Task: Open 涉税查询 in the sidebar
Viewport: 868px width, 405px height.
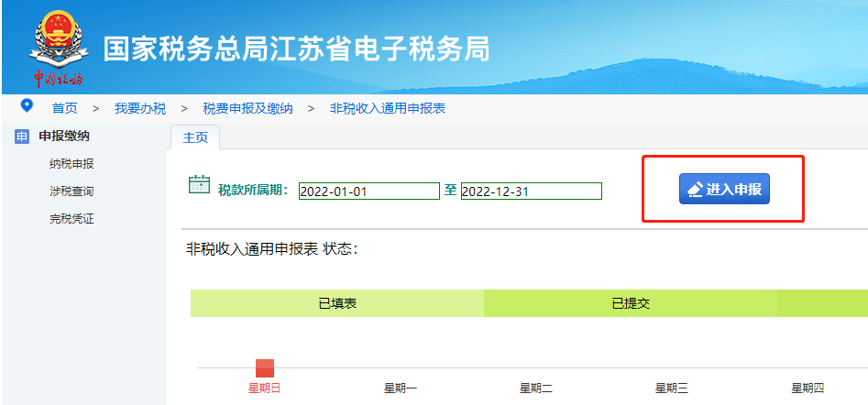Action: pos(71,192)
